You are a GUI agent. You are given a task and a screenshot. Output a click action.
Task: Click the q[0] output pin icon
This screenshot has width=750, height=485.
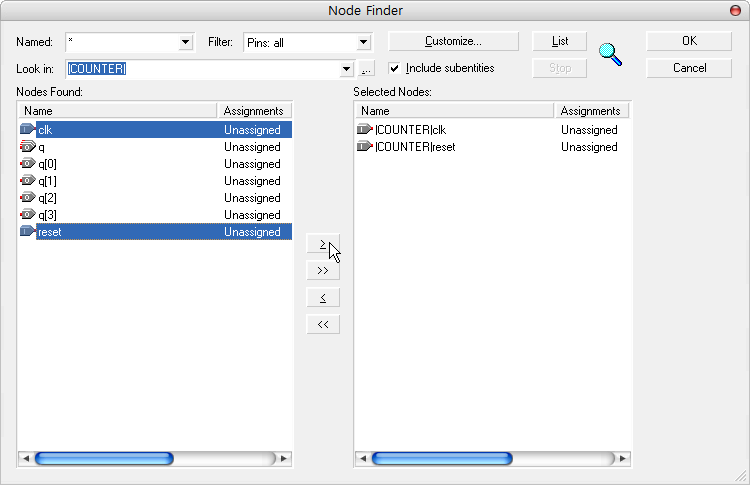27,164
